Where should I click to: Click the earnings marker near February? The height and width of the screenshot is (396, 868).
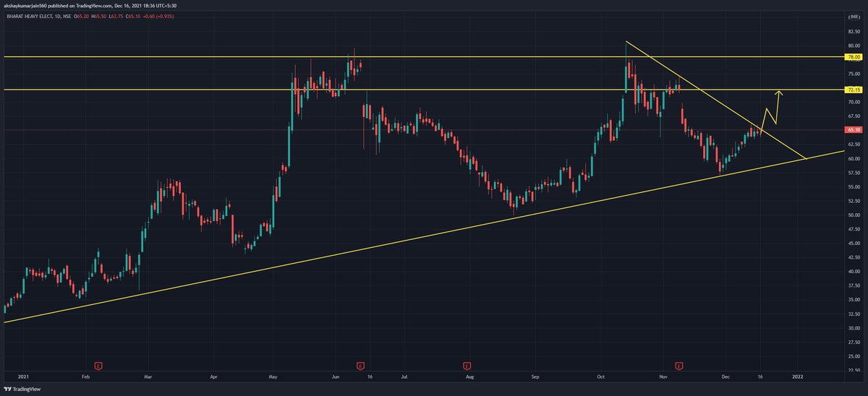pyautogui.click(x=98, y=365)
